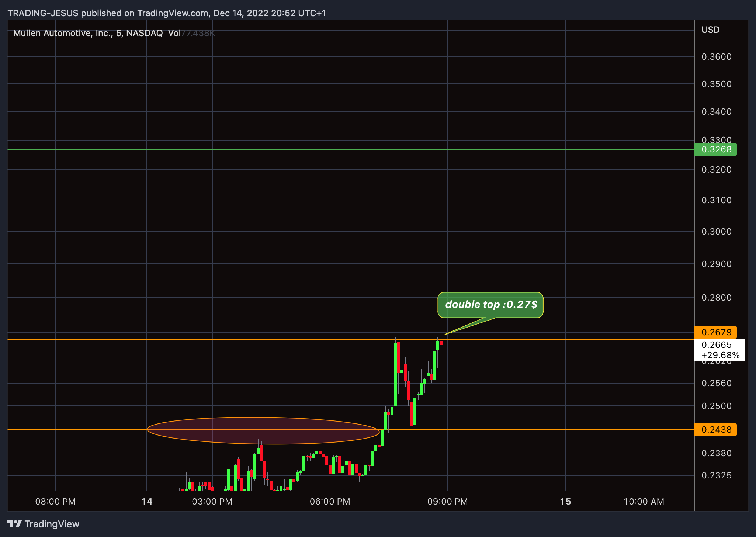The image size is (756, 537).
Task: Click the TradingView wordmark text at bottom
Action: [52, 524]
